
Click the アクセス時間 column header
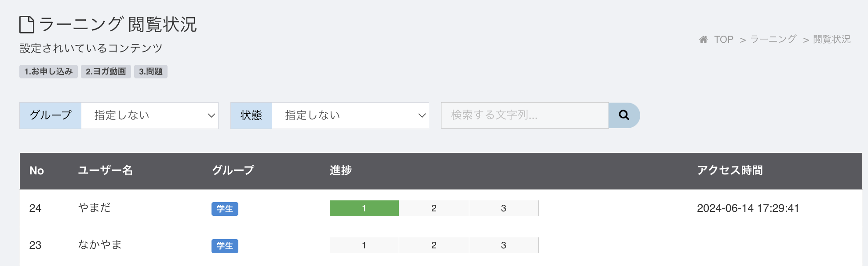(x=730, y=170)
